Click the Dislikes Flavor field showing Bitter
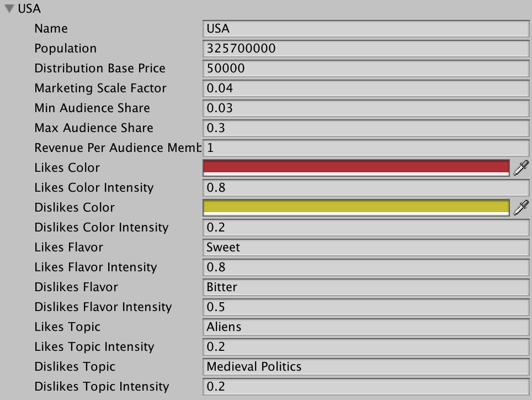The width and height of the screenshot is (532, 400). [x=366, y=287]
